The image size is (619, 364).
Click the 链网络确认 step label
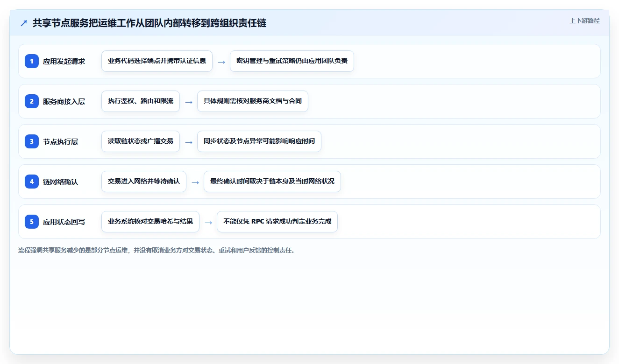tap(60, 182)
